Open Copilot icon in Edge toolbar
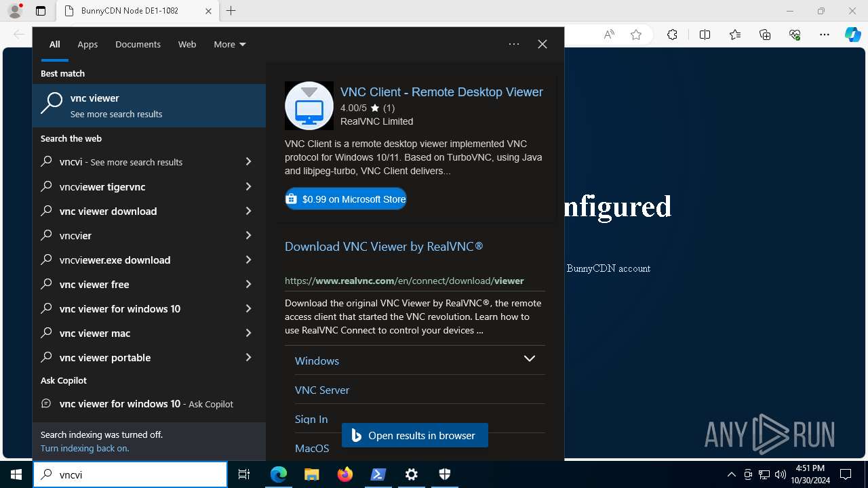 pyautogui.click(x=852, y=35)
